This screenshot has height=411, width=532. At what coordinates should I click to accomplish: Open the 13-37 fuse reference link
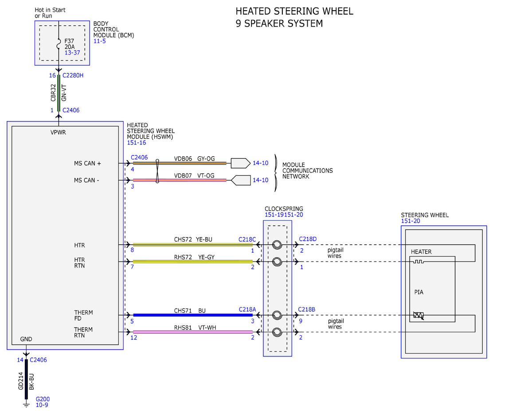tap(72, 53)
